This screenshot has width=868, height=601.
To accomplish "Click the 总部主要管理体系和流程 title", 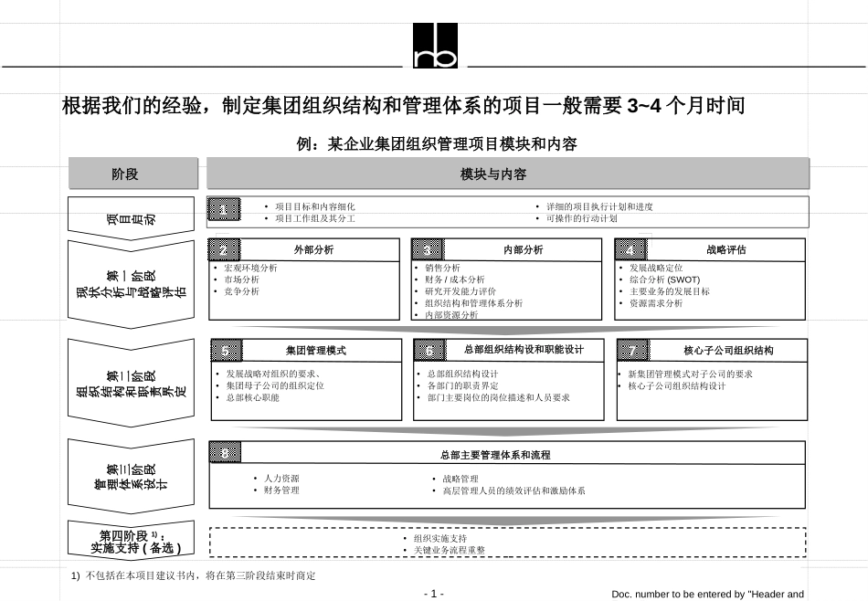I will click(x=495, y=456).
